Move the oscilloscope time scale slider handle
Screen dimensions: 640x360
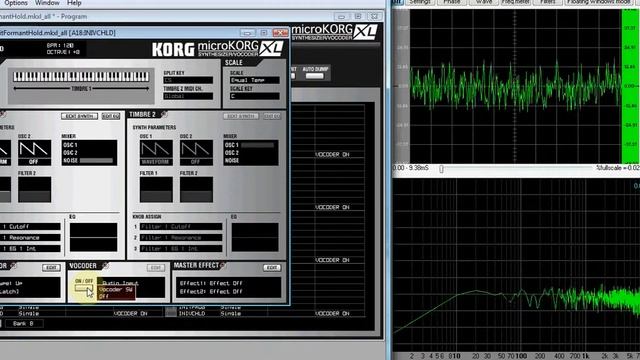[x=441, y=169]
